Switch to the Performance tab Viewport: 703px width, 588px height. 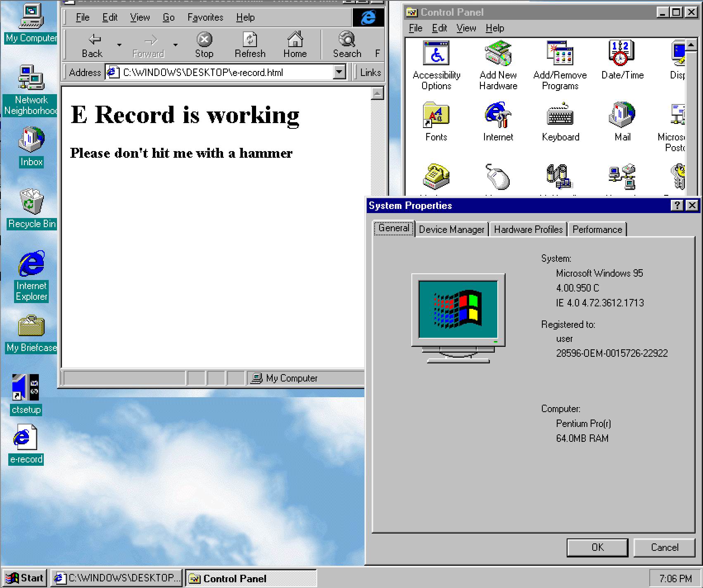point(597,230)
